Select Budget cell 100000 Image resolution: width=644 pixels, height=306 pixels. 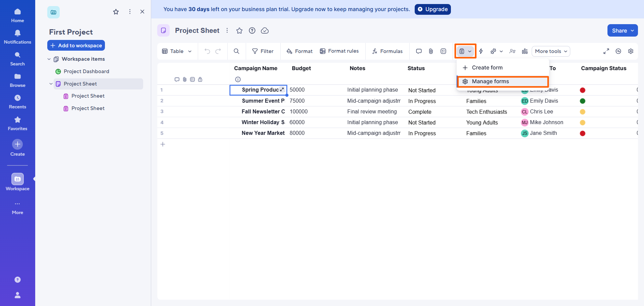tap(316, 112)
